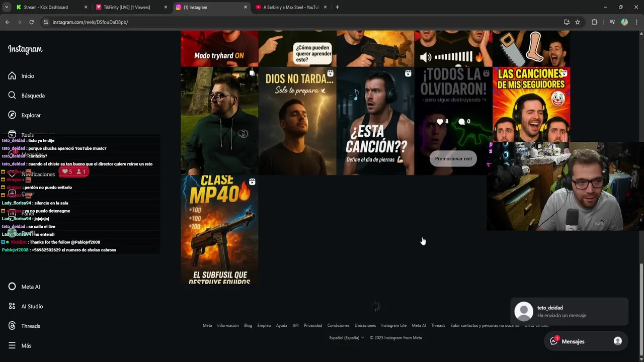Click the install app icon in address bar

click(567, 22)
